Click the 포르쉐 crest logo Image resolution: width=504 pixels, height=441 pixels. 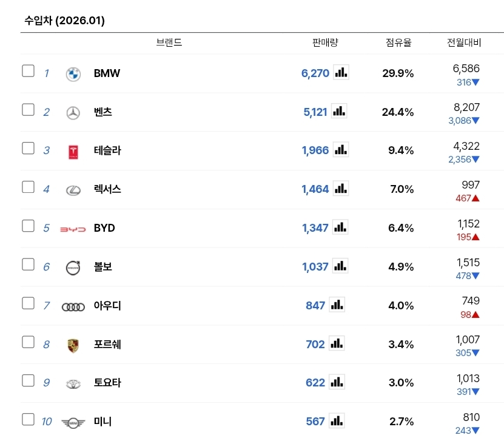point(73,345)
